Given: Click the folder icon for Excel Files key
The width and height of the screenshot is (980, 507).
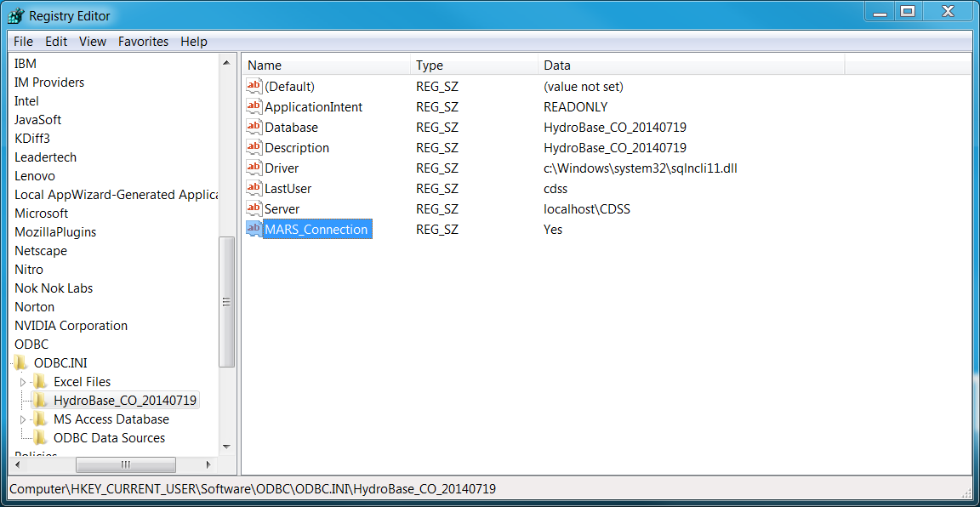Looking at the screenshot, I should click(40, 381).
